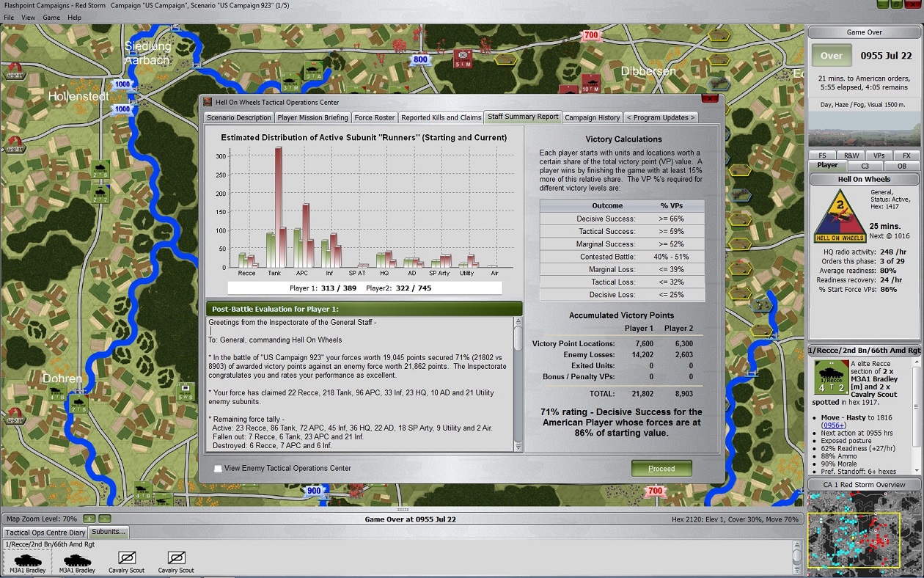Select the Staff Summary Report tab
This screenshot has width=924, height=578.
tap(523, 117)
